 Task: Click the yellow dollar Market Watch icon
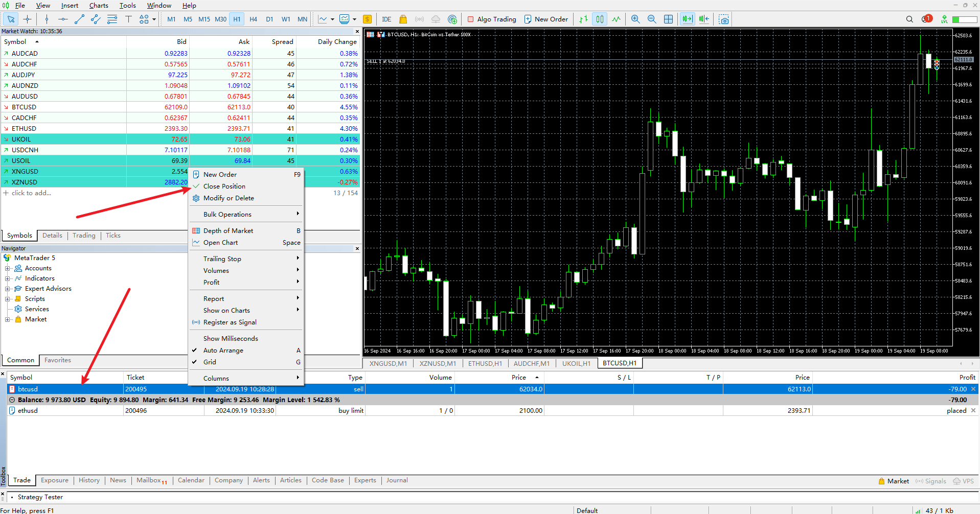(367, 19)
